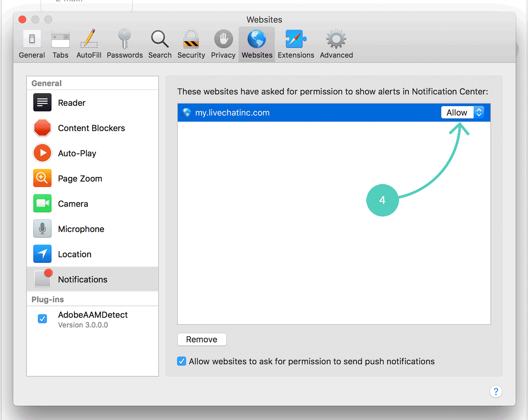Open the General preferences icon
Image resolution: width=528 pixels, height=420 pixels.
coord(32,39)
